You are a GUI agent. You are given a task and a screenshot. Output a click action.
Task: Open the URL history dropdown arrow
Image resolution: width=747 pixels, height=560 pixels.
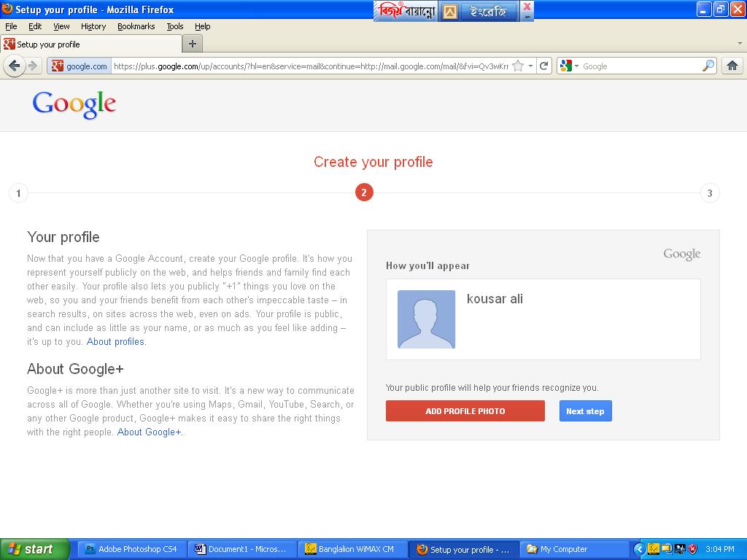(x=530, y=66)
